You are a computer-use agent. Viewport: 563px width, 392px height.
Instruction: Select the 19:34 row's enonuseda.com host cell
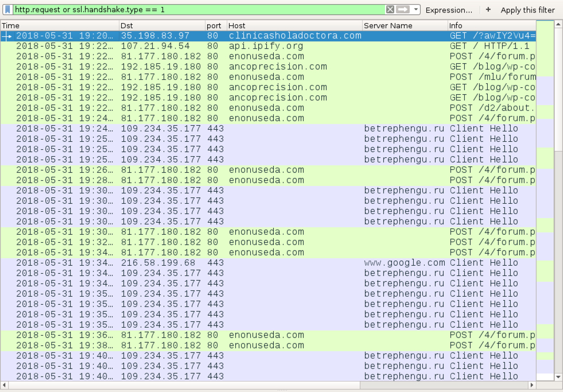pyautogui.click(x=266, y=253)
